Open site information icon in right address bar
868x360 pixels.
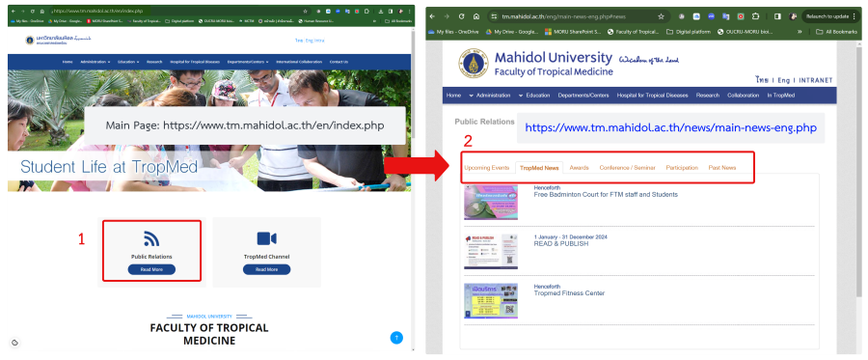tap(495, 16)
